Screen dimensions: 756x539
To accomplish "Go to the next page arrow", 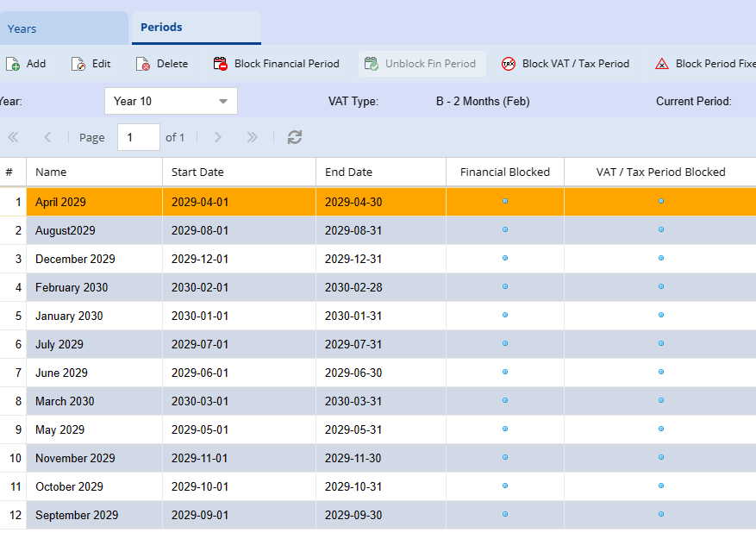I will click(x=218, y=137).
